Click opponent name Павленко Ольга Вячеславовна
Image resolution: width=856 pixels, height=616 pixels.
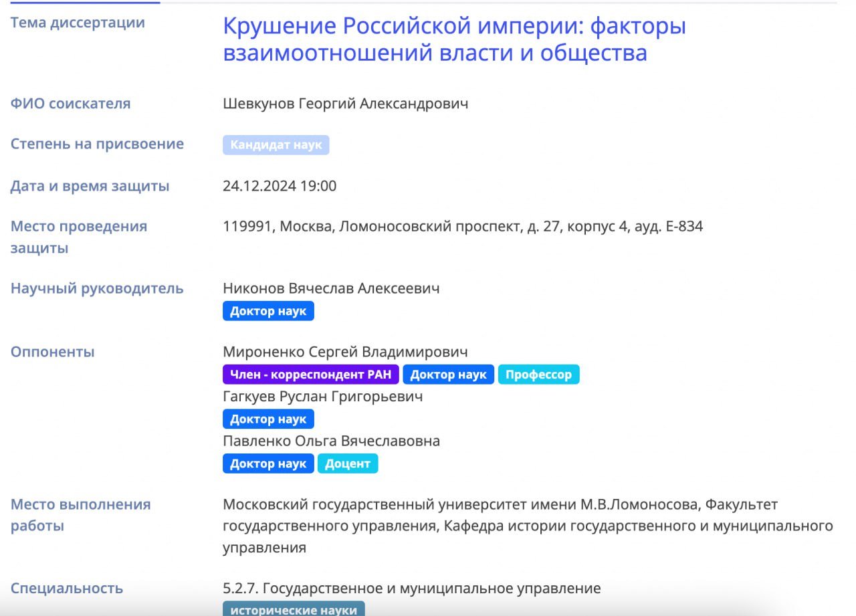(x=331, y=441)
